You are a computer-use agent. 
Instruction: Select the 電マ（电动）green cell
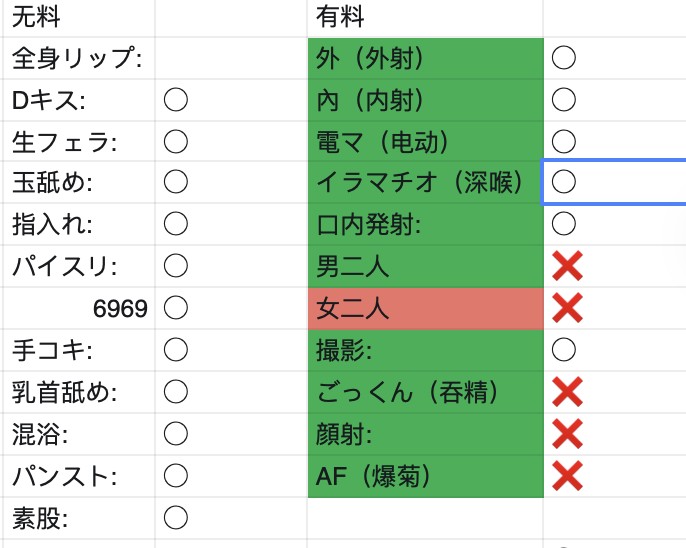point(426,142)
